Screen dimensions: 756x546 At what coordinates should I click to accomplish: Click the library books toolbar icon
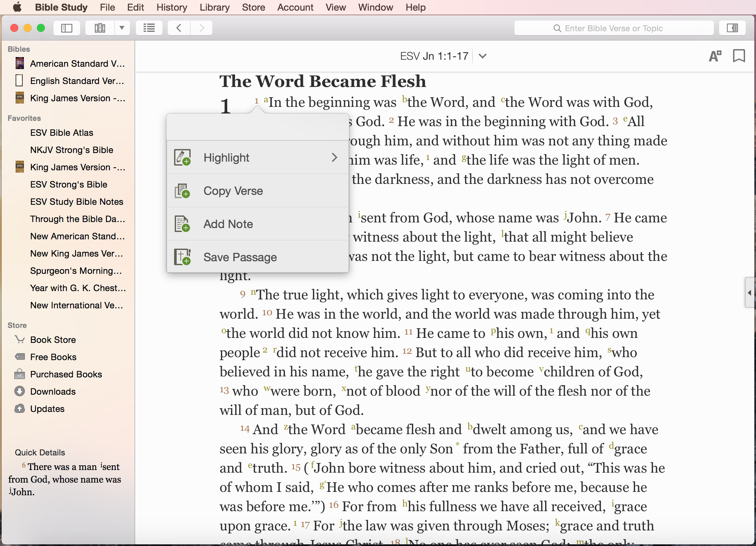coord(100,28)
